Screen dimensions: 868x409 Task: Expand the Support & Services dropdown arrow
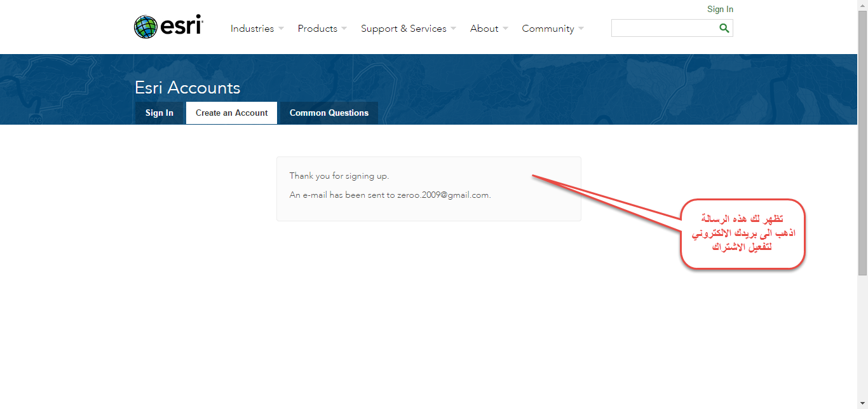point(453,29)
